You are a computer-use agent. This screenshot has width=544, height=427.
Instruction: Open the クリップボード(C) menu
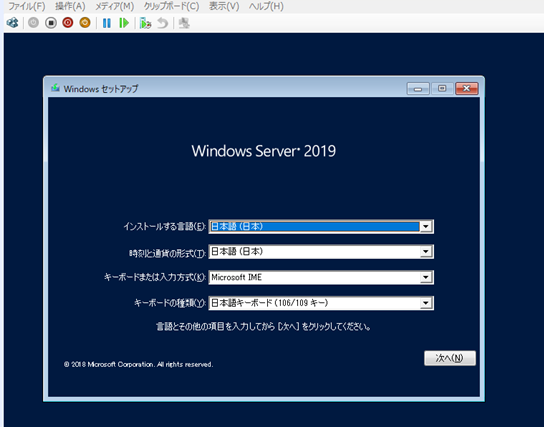pos(172,6)
